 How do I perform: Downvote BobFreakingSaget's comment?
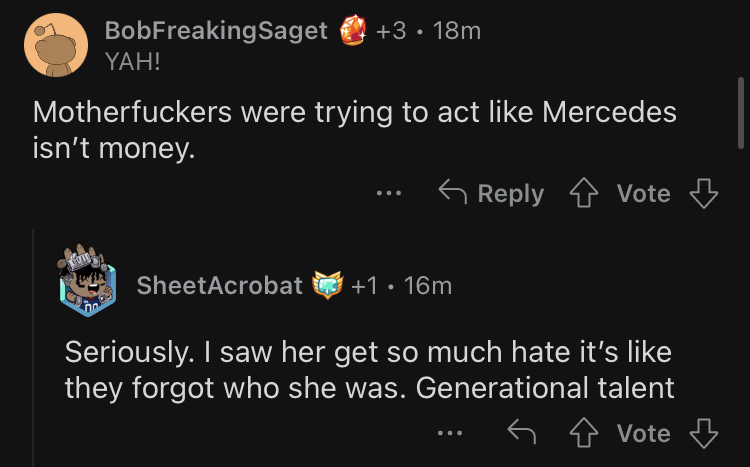click(705, 193)
